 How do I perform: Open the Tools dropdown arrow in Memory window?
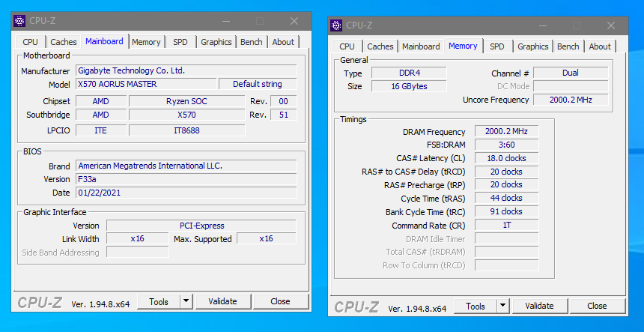(x=502, y=306)
